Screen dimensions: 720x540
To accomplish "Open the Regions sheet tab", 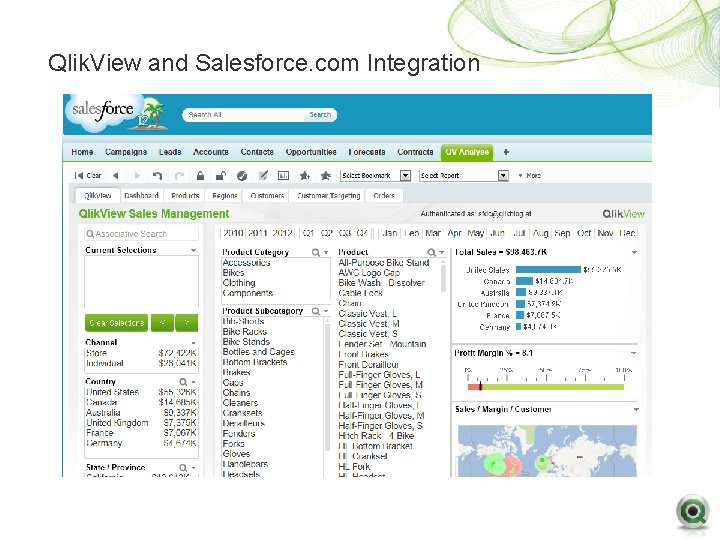I will click(225, 196).
